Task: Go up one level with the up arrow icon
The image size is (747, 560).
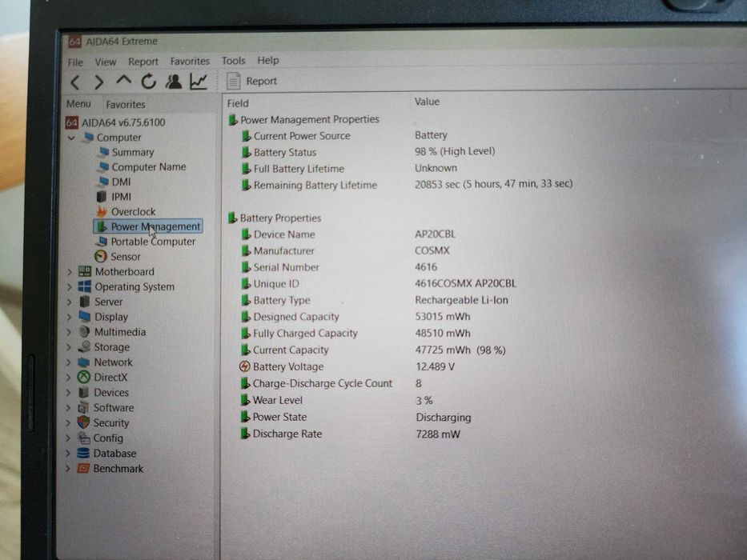Action: click(124, 81)
